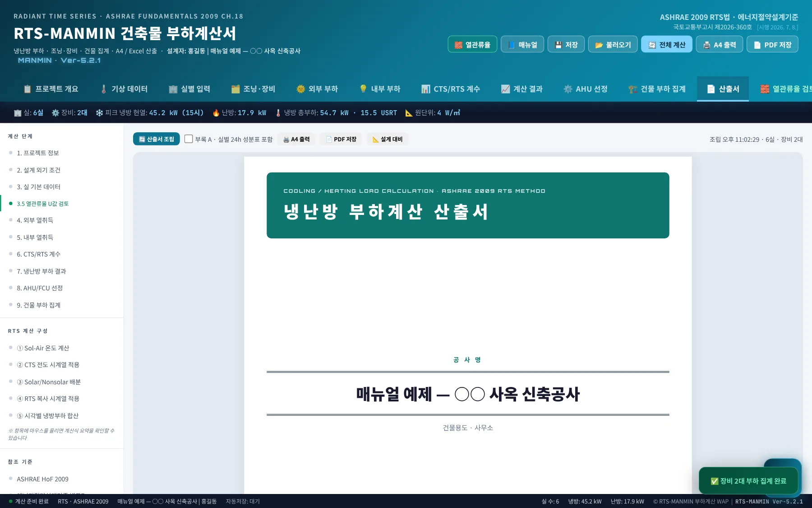
Task: Open AHU 선정 tab
Action: pyautogui.click(x=585, y=89)
